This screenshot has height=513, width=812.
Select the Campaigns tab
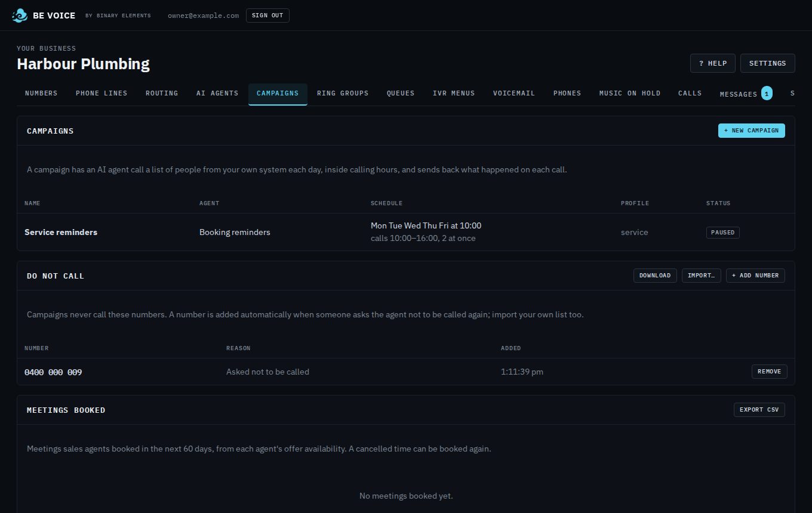coord(278,94)
